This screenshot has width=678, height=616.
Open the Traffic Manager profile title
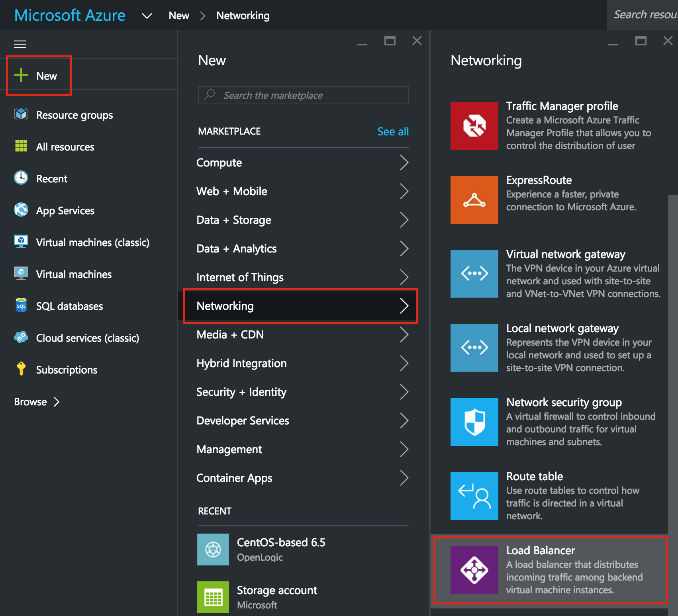click(562, 106)
